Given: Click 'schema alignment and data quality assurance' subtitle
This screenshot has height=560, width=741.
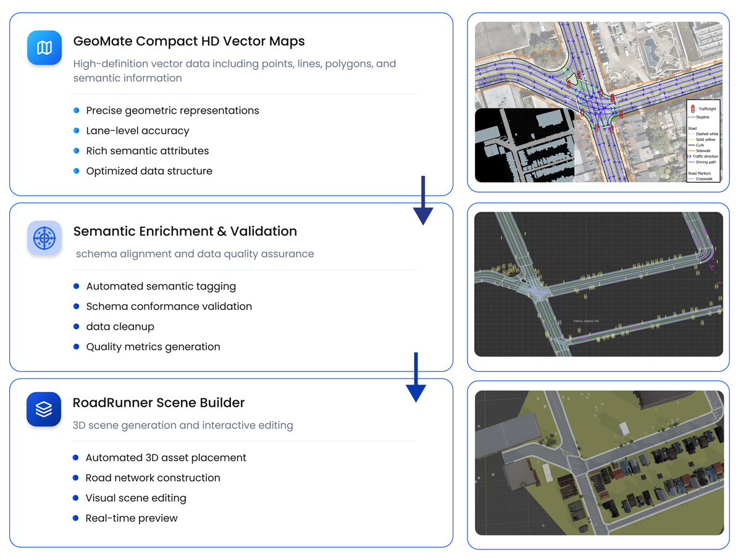Looking at the screenshot, I should (x=195, y=254).
